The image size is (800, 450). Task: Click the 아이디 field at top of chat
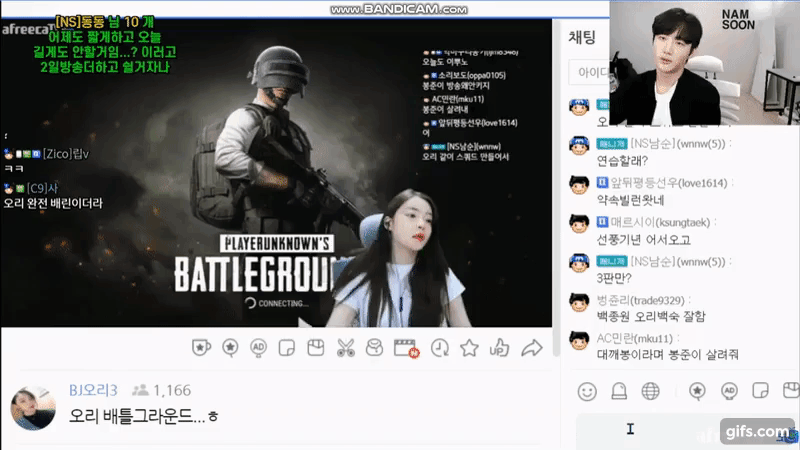tap(589, 72)
